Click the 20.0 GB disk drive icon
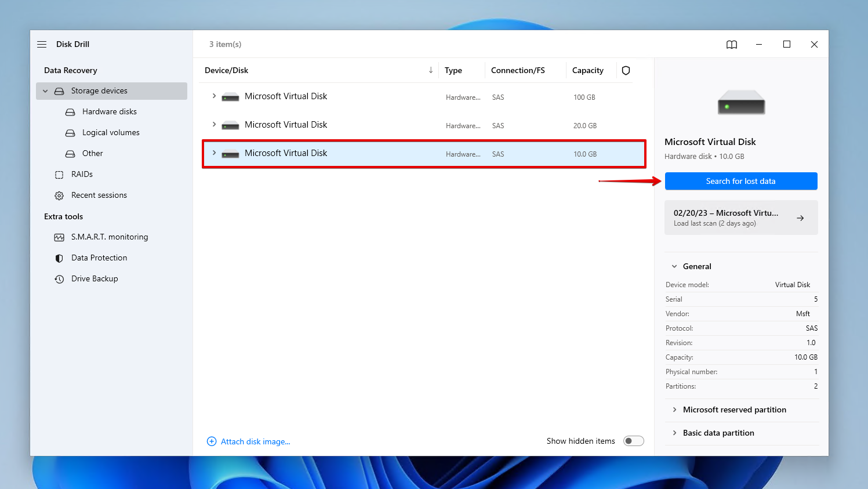Viewport: 868px width, 489px height. 230,125
